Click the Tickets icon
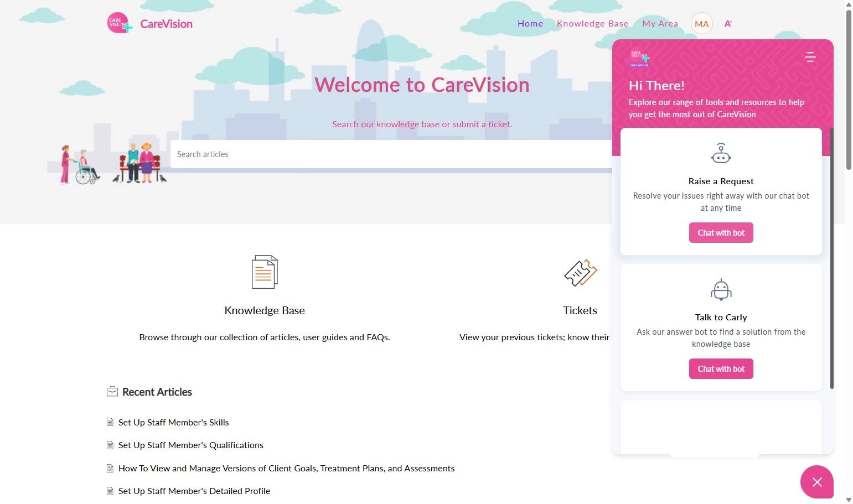Image resolution: width=853 pixels, height=504 pixels. [580, 273]
